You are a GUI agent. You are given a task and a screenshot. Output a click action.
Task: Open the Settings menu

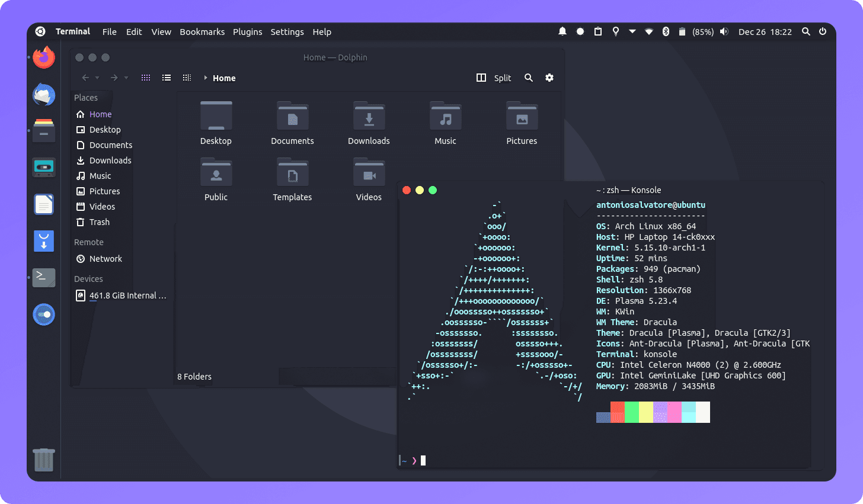tap(287, 32)
